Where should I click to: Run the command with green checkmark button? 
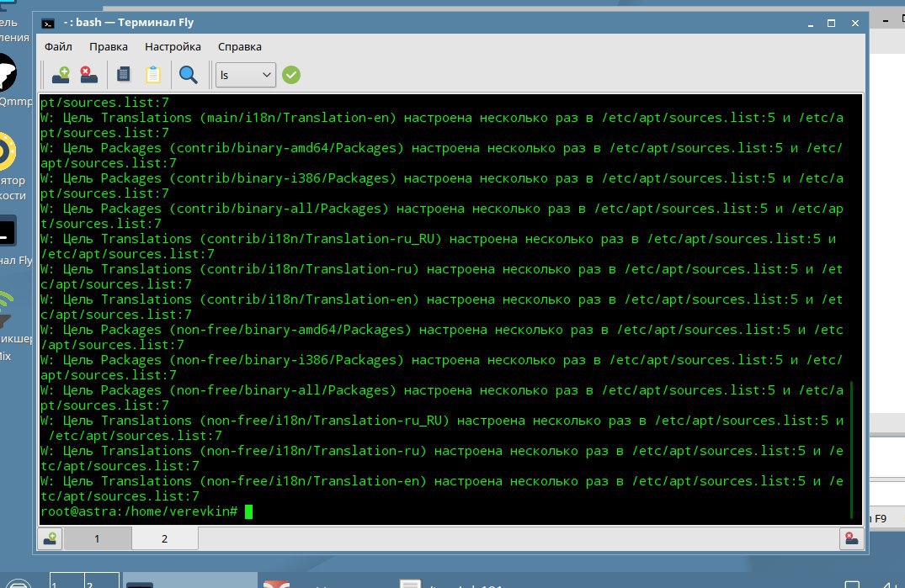291,75
